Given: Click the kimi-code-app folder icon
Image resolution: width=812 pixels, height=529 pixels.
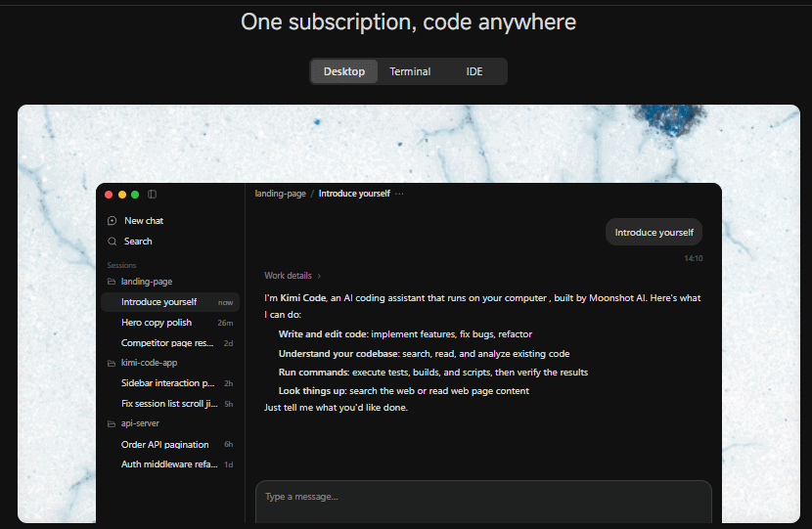Looking at the screenshot, I should [112, 363].
